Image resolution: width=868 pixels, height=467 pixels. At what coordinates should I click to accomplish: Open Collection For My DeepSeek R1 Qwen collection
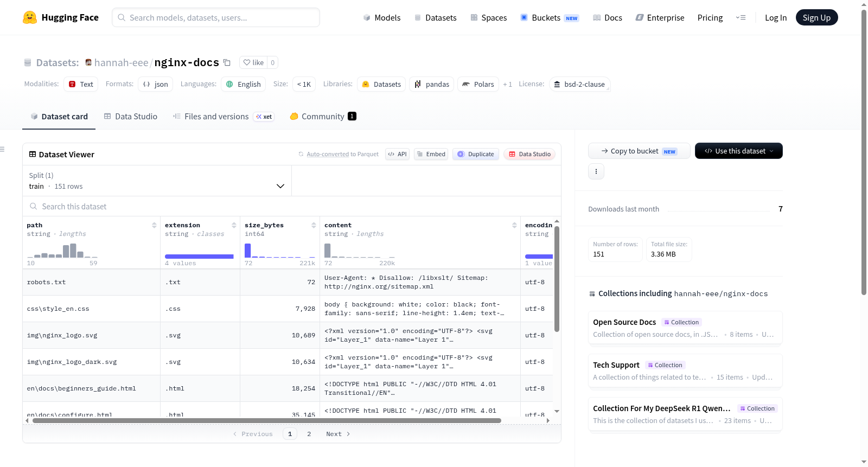[685, 414]
